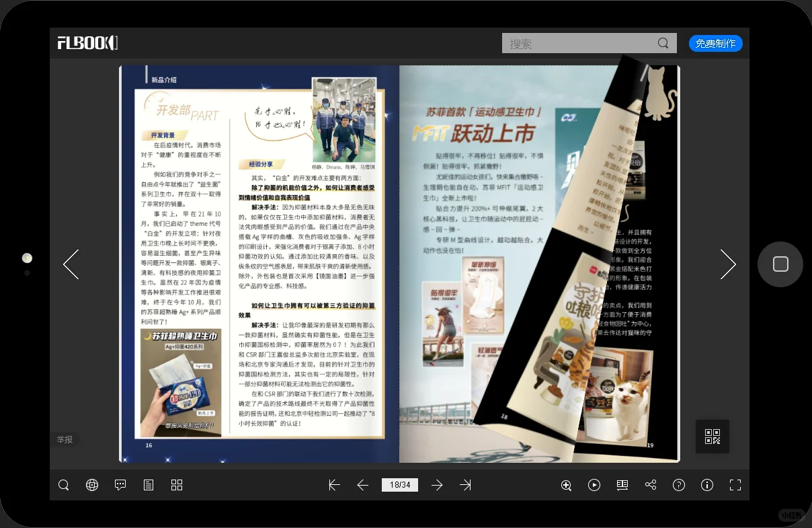Open the QR code panel
Image resolution: width=812 pixels, height=528 pixels.
coord(713,437)
